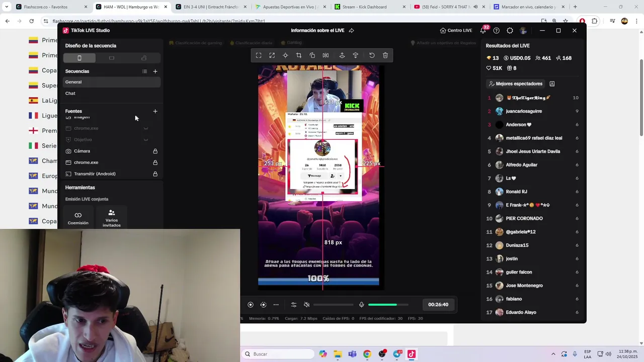Mute the microphone
Screen dimensions: 644x362
pyautogui.click(x=361, y=305)
